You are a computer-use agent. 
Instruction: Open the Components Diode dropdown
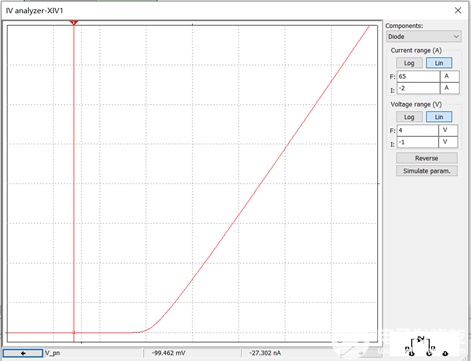click(424, 36)
